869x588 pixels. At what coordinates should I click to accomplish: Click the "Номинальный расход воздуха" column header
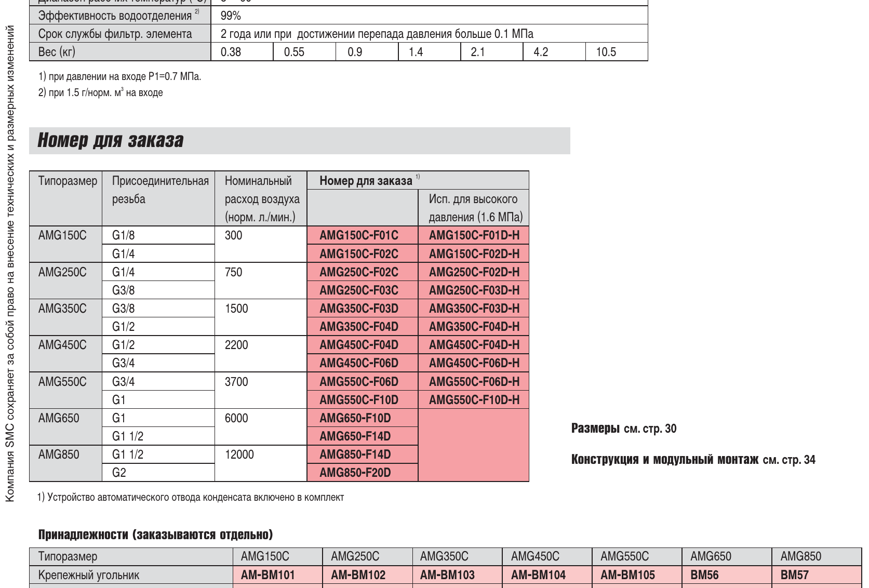[262, 199]
